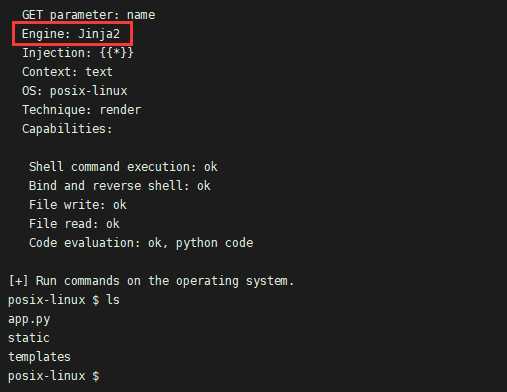Click the "templates" directory name
Viewport: 507px width, 392px height.
coord(39,357)
